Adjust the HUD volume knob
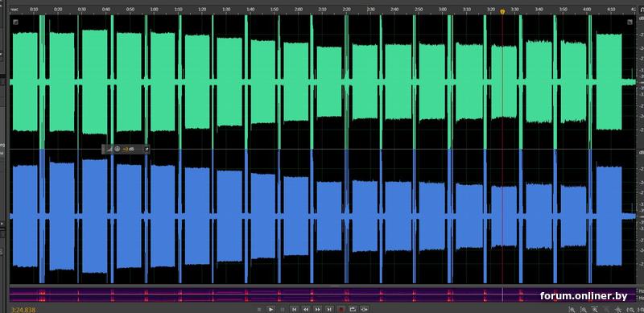 [117, 149]
